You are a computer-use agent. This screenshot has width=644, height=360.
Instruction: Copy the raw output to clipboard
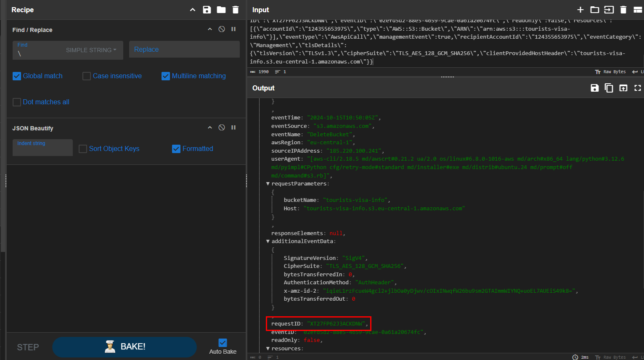click(x=609, y=88)
